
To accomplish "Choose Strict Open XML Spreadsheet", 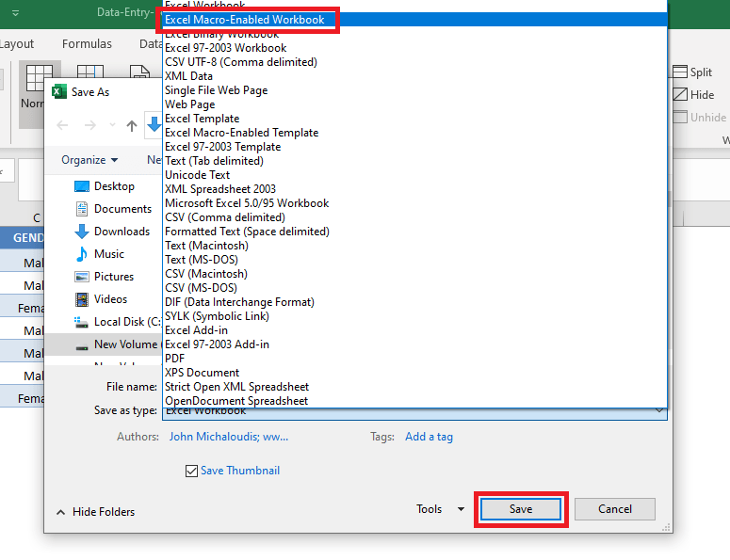I will click(x=414, y=387).
